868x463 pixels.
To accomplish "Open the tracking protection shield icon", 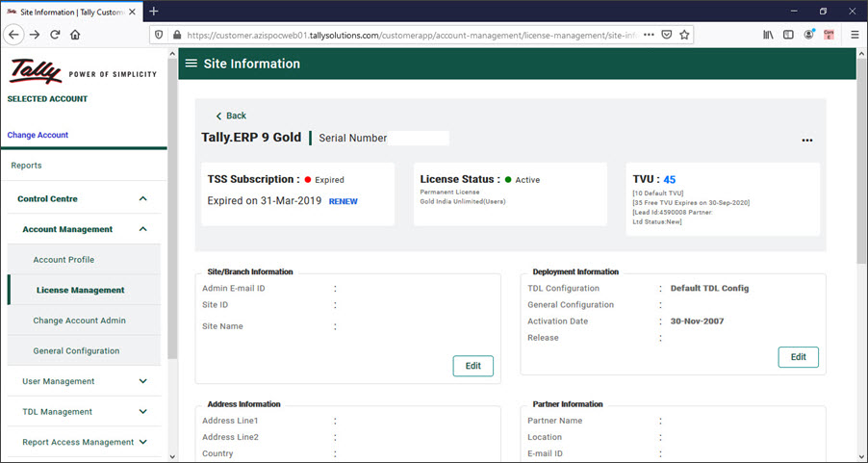I will click(x=159, y=35).
